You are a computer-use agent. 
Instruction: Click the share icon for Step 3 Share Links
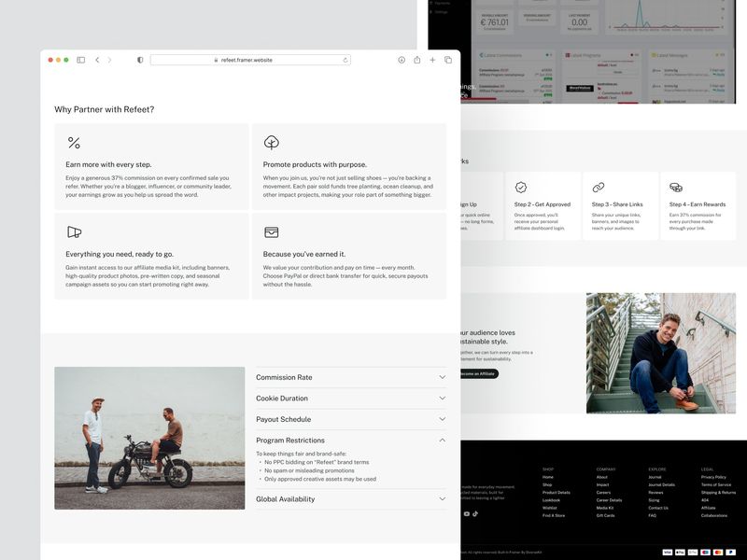[599, 185]
